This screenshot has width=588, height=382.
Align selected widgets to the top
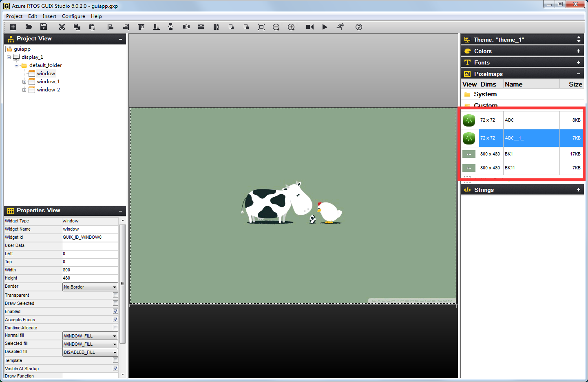(141, 27)
